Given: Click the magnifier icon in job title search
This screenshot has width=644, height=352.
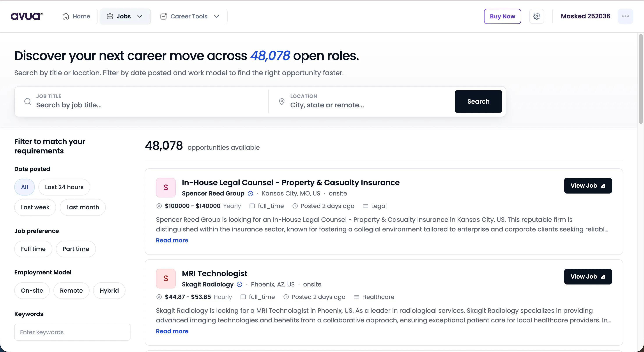Looking at the screenshot, I should pyautogui.click(x=28, y=101).
